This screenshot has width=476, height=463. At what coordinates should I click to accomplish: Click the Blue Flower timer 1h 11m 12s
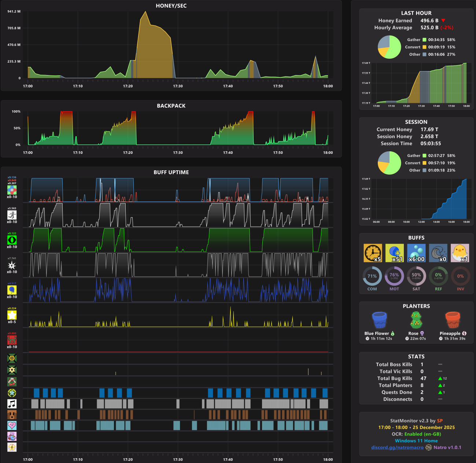pos(381,339)
